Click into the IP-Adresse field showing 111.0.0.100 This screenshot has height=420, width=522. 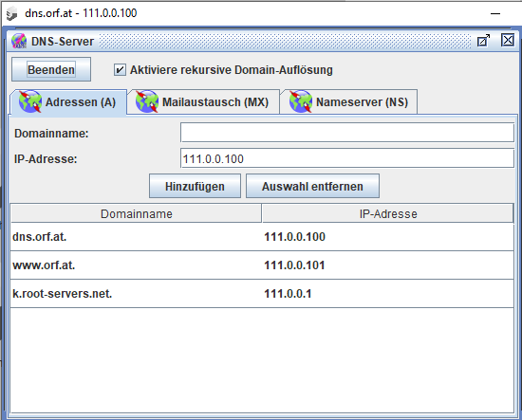click(347, 158)
